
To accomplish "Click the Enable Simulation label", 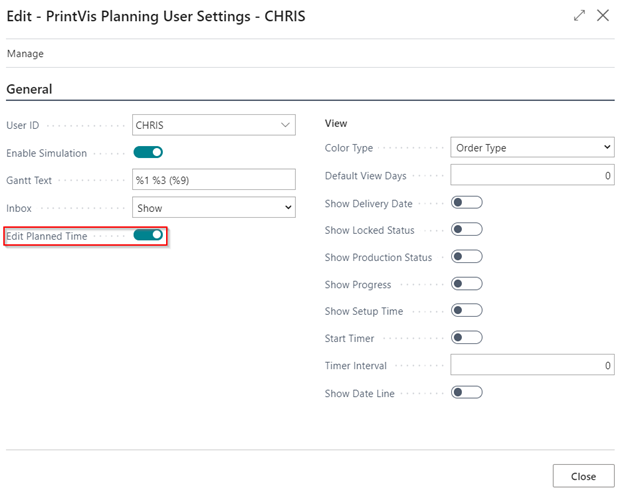I will point(47,153).
